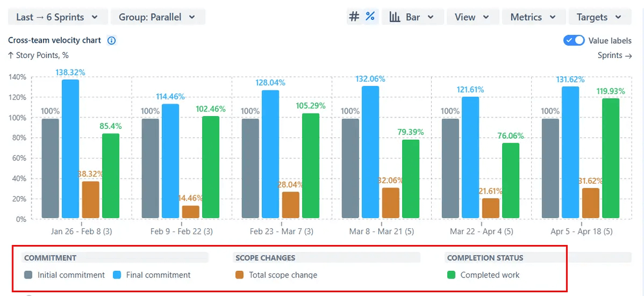Expand the Group: Parallel dropdown

(x=157, y=17)
